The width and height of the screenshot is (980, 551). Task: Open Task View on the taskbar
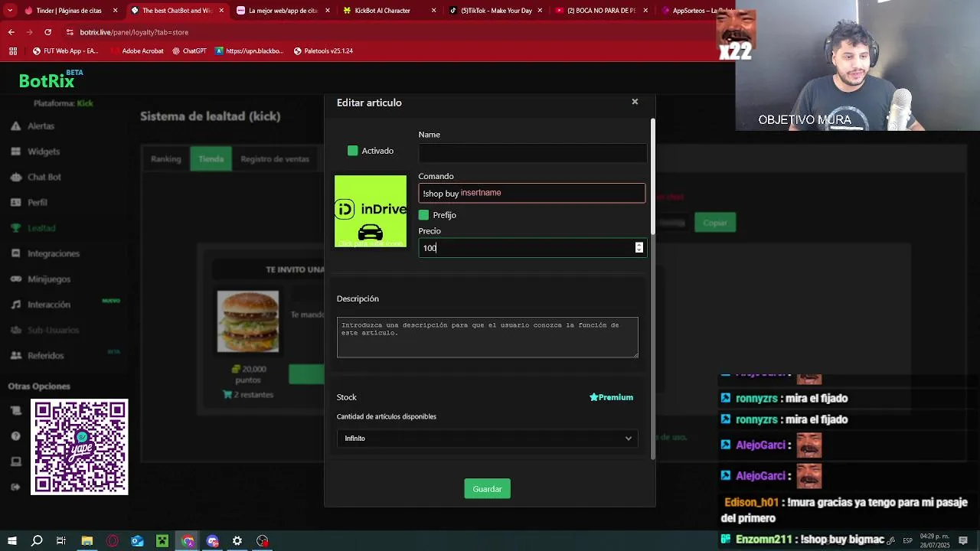click(61, 541)
